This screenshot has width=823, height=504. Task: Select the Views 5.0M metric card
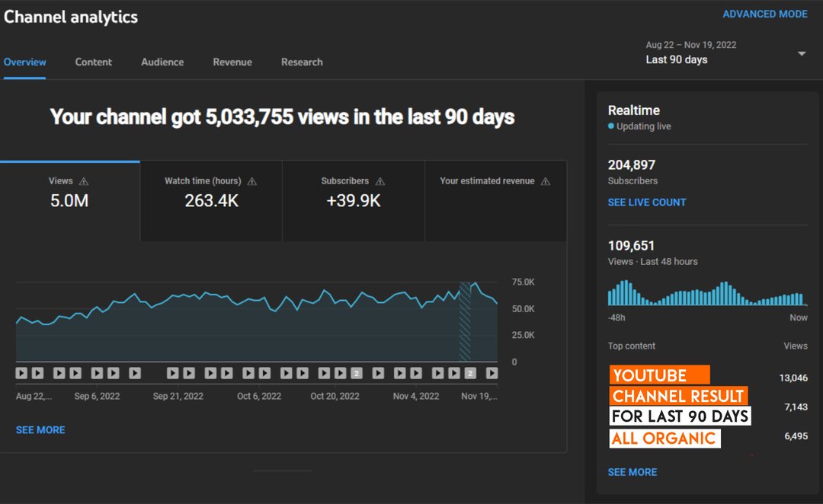70,201
